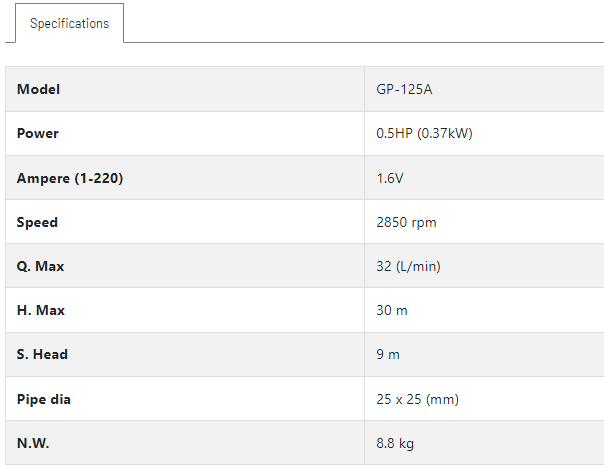Select the Ampere (1-220) label

[70, 178]
